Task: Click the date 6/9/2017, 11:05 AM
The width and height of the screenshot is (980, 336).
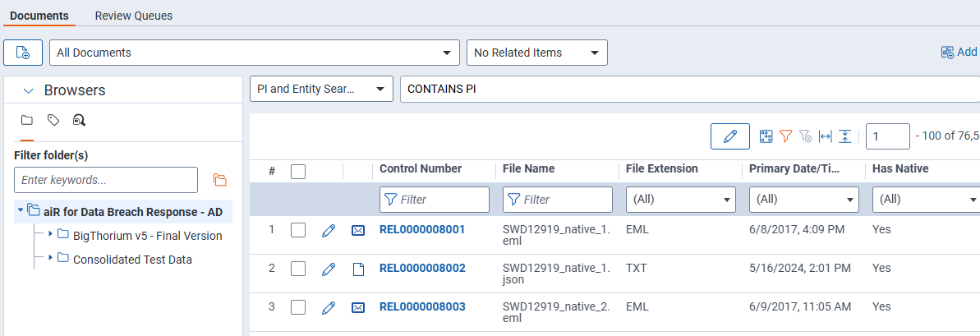Action: (799, 306)
